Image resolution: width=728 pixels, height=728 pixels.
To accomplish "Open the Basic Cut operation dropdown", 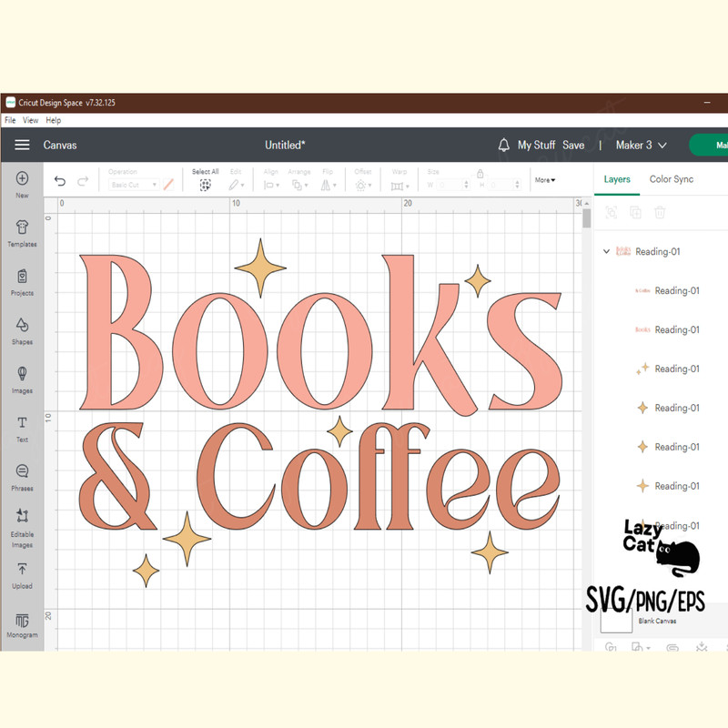I will pos(135,184).
